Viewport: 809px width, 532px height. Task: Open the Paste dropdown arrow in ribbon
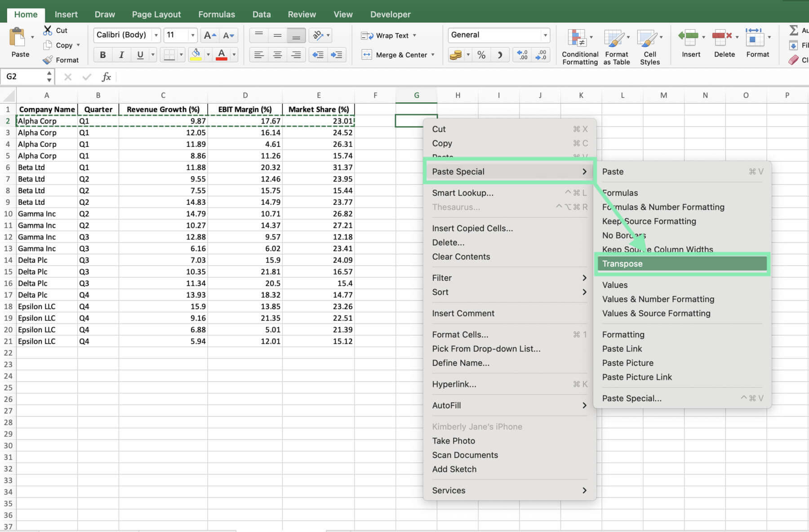[x=32, y=37]
